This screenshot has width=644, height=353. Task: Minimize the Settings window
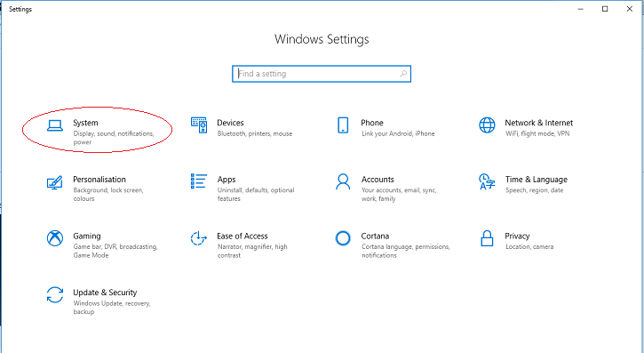580,9
